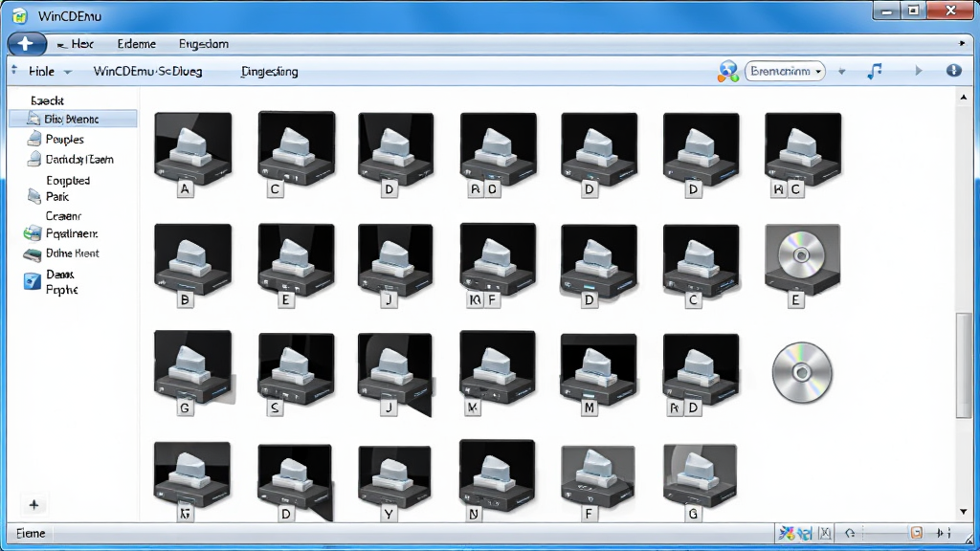Click the boxed X status bar icon
The height and width of the screenshot is (551, 980).
825,533
